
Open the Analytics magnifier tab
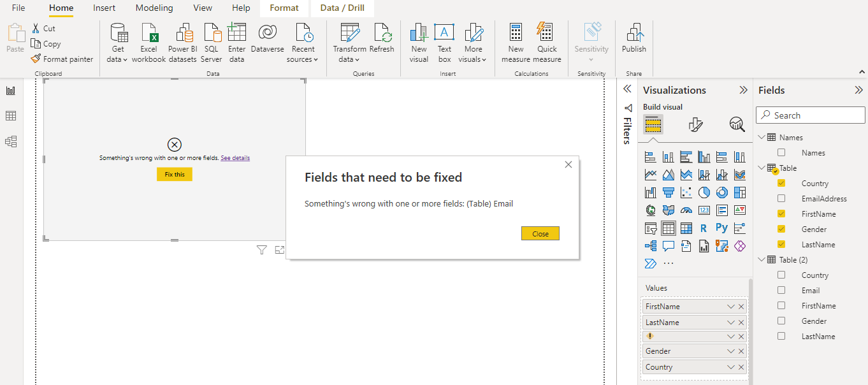[x=737, y=124]
